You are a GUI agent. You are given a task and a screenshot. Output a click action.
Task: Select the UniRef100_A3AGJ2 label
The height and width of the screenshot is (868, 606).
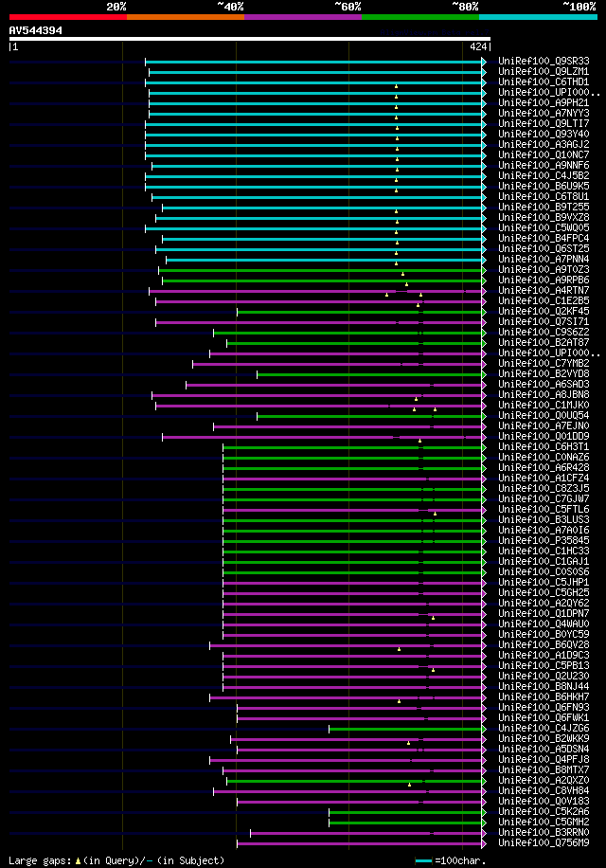(x=544, y=144)
